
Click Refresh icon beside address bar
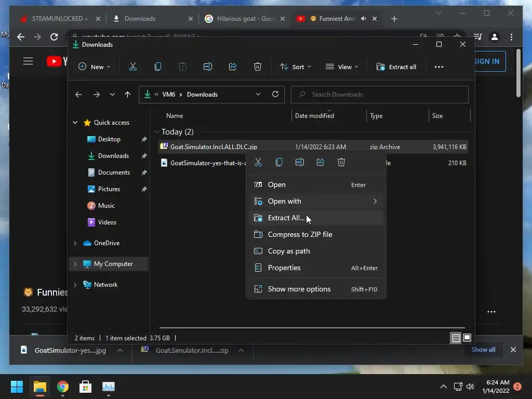tap(275, 95)
